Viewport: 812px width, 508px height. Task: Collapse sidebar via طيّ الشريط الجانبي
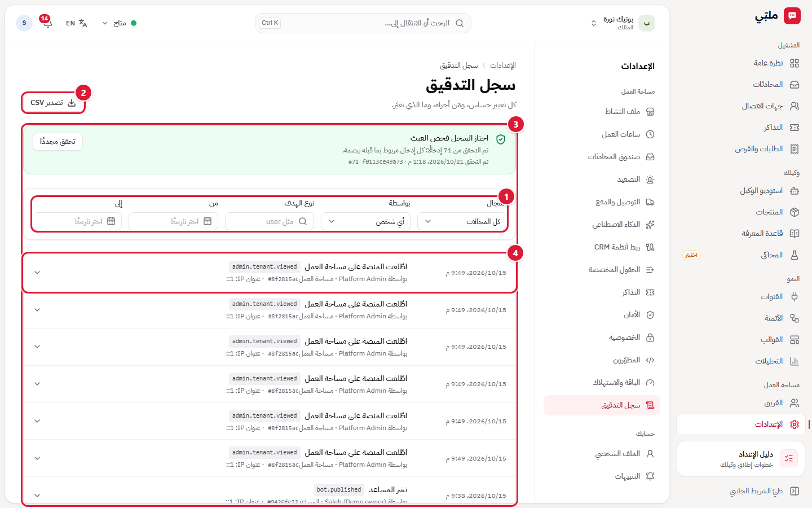tap(764, 491)
